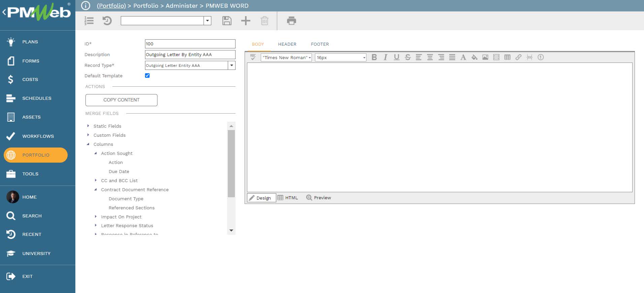Click the Save record icon
Screen dimensions: 644x293
227,21
